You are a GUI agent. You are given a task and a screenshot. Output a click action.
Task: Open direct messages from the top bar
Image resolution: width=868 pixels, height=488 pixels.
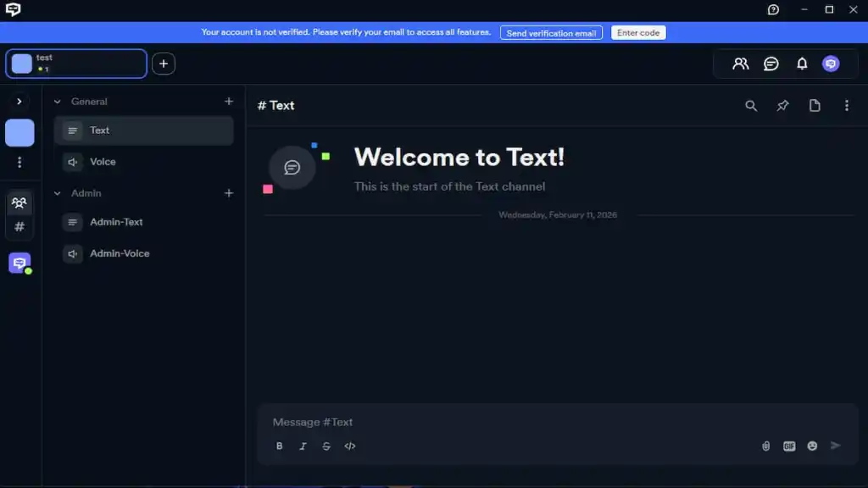coord(770,64)
